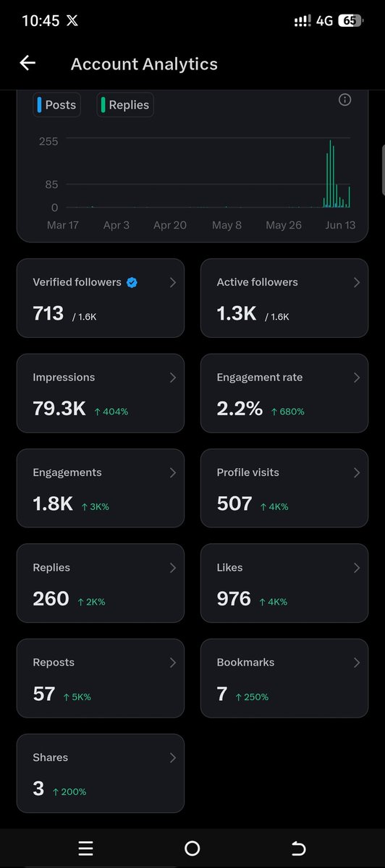Tap Android home circle button
Viewport: 385px width, 868px height.
point(192,848)
